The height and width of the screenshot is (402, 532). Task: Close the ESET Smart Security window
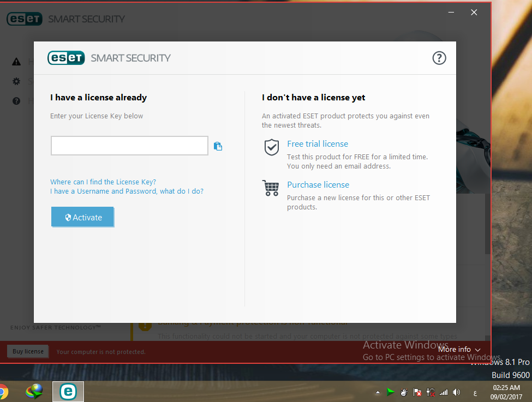click(474, 12)
